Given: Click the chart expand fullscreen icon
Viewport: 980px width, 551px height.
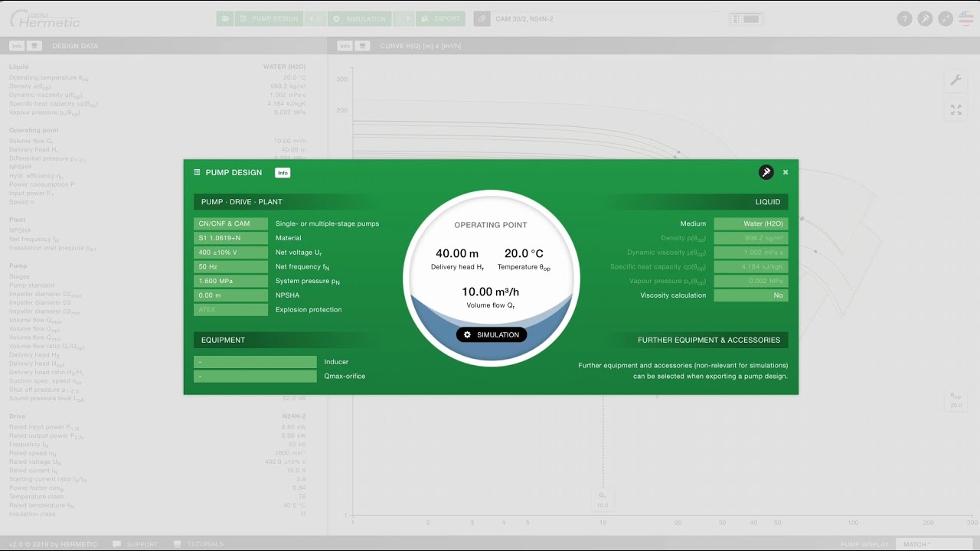Looking at the screenshot, I should pos(955,110).
